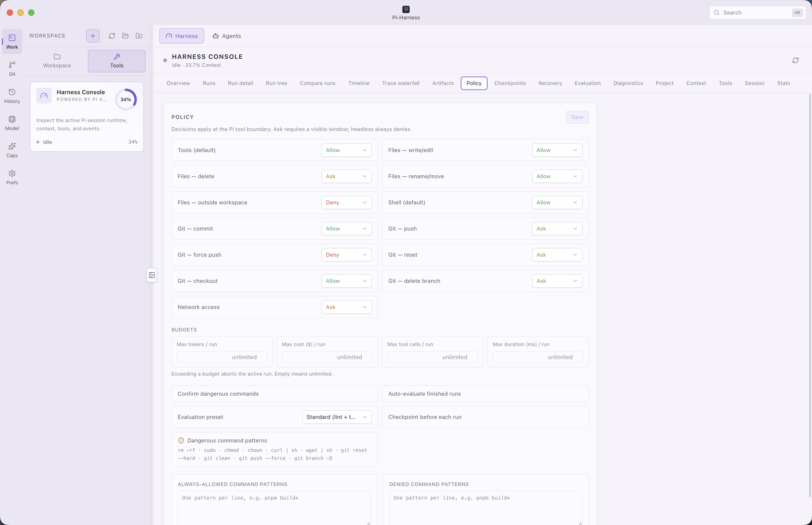Open the Timeline tab
The image size is (812, 525).
(x=359, y=83)
